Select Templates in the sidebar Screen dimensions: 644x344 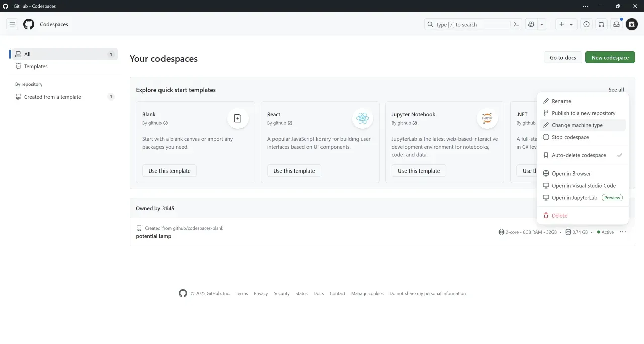pos(64,66)
